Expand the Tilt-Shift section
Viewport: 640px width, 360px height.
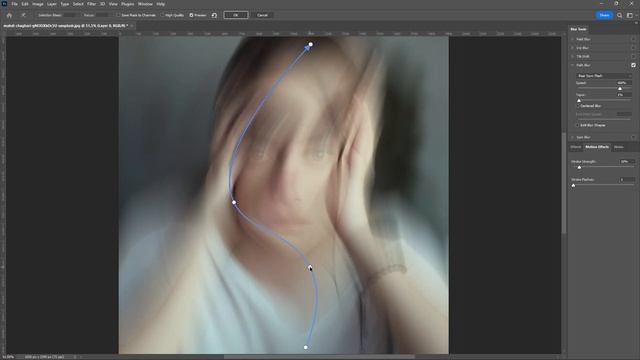coord(572,56)
